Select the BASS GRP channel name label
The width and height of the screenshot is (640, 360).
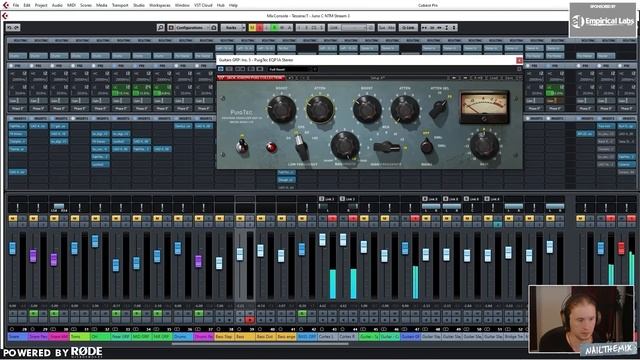tap(307, 337)
